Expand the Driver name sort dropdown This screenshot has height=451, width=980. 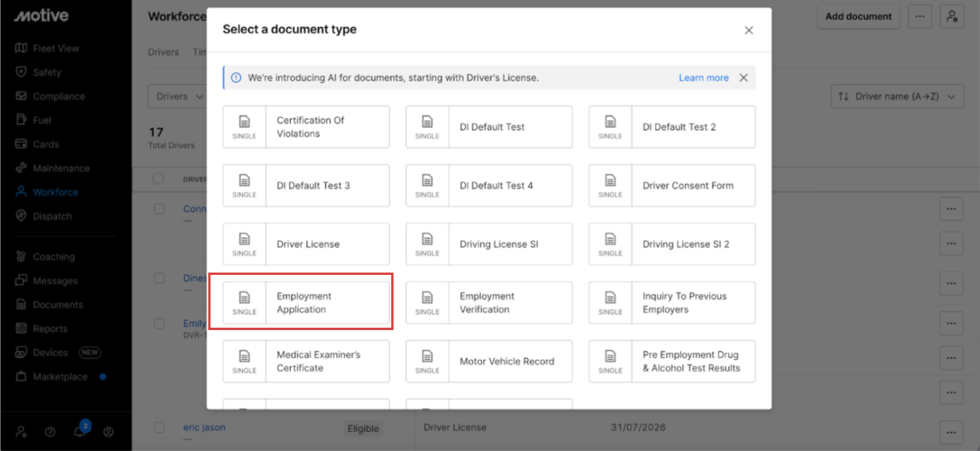click(x=897, y=96)
